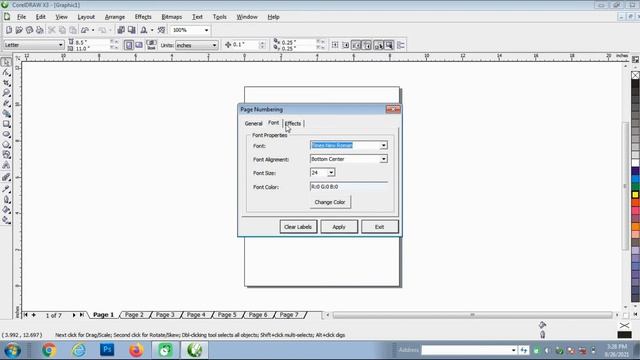The image size is (640, 360).
Task: Select the Smart Fill tool
Action: pyautogui.click(x=6, y=113)
